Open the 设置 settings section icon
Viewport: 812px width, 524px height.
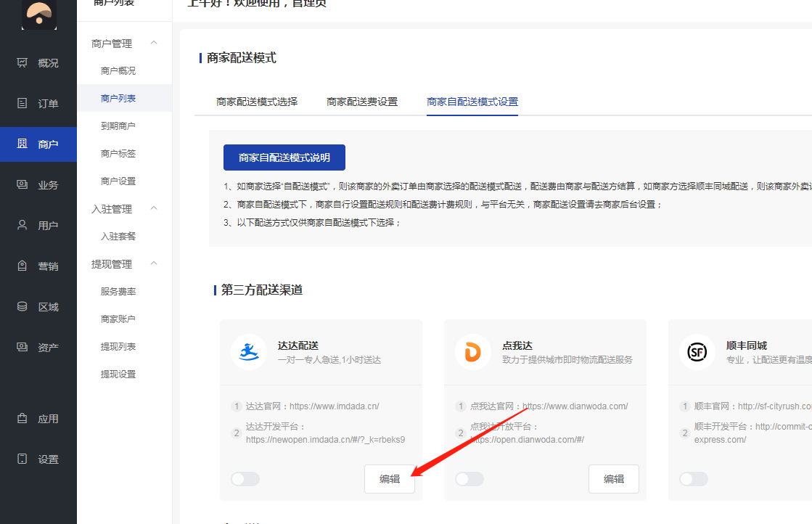tap(22, 459)
